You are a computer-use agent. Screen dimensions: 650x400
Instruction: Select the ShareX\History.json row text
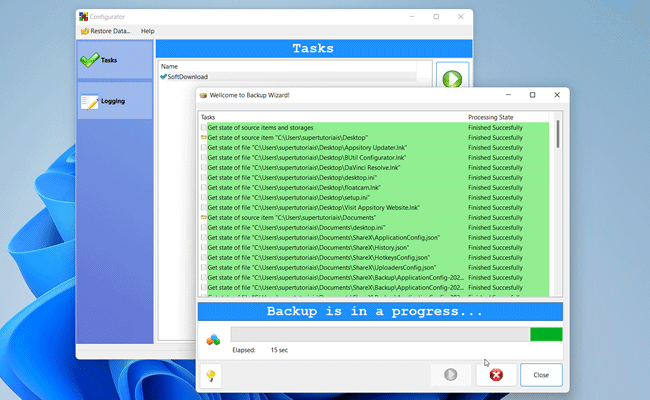308,247
